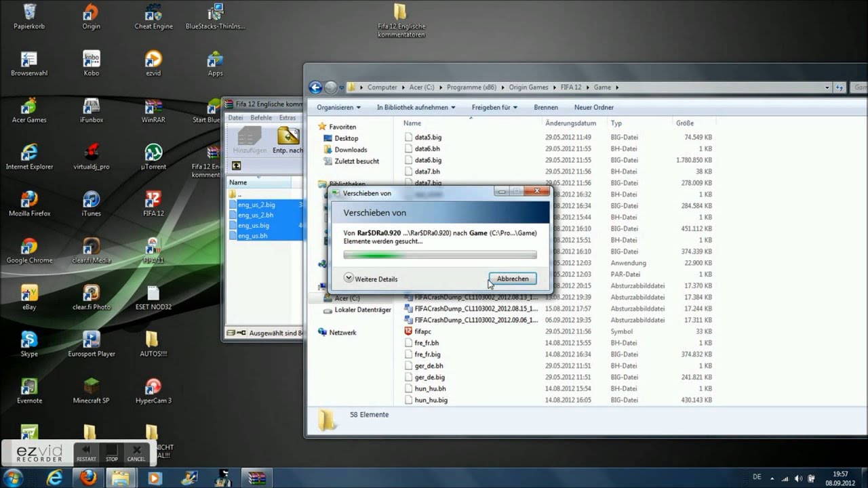Select Lokaler Datenträger in navigation pane
Viewport: 868px width, 488px height.
pos(362,310)
